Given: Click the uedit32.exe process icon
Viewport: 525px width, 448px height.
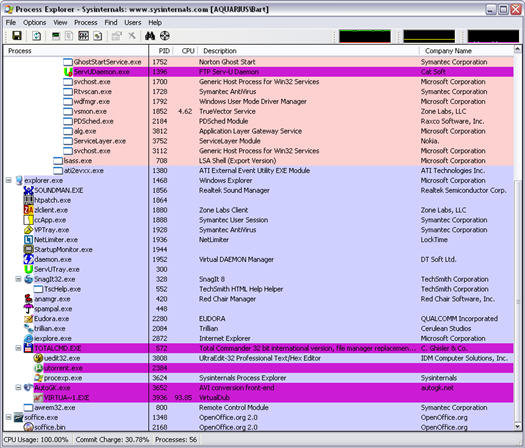Looking at the screenshot, I should coord(38,358).
